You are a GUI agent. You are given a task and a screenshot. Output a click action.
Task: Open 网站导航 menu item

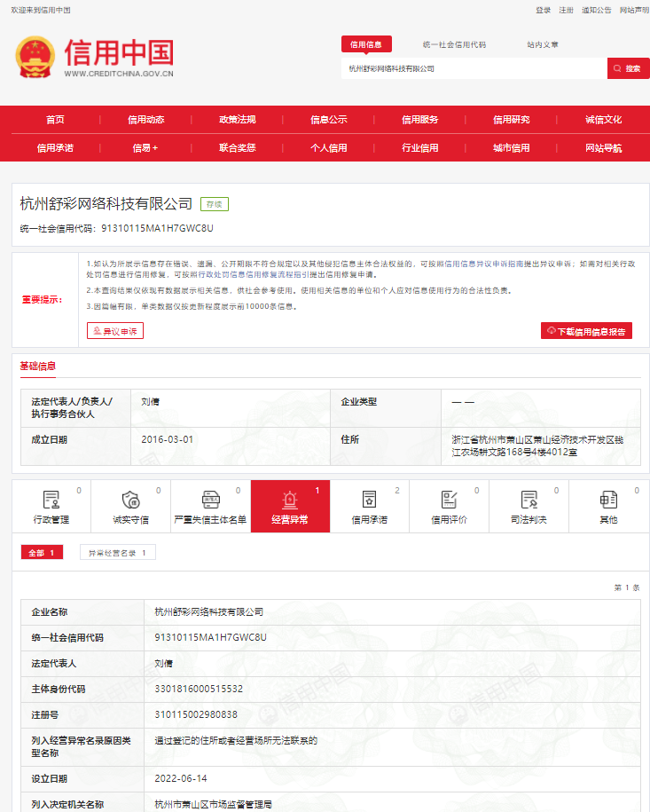(603, 148)
